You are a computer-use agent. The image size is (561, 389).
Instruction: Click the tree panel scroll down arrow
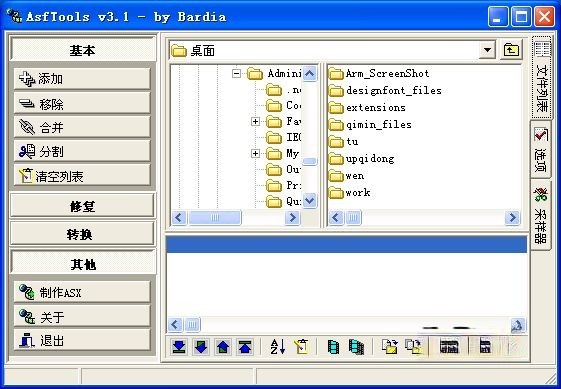click(x=309, y=200)
